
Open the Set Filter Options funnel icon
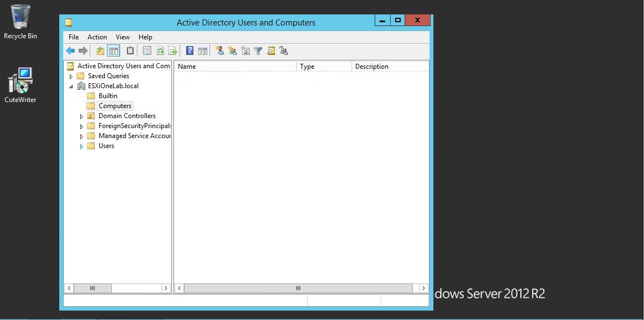258,50
